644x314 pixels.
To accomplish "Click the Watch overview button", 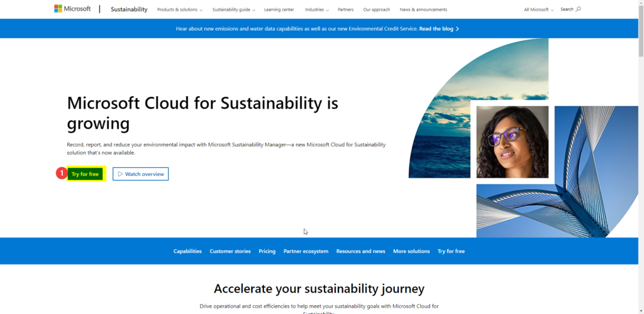I will (x=140, y=174).
